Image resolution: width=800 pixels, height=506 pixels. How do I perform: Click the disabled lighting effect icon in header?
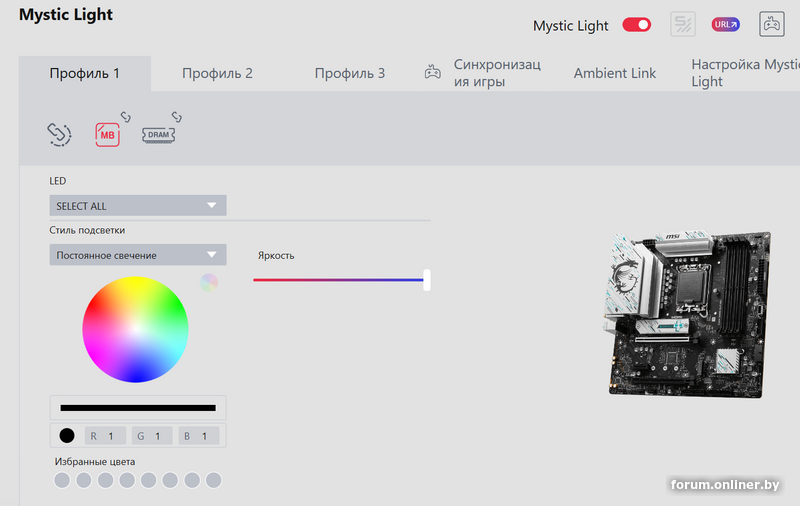click(682, 25)
